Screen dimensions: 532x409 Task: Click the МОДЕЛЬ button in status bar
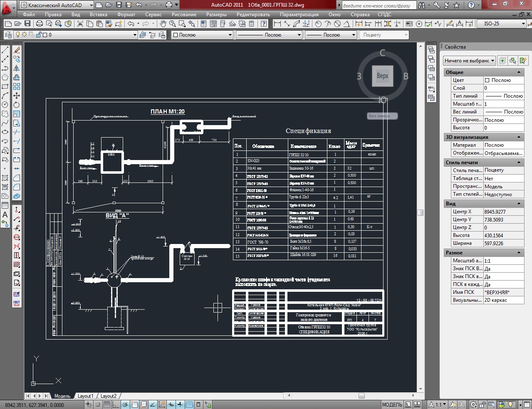click(392, 404)
